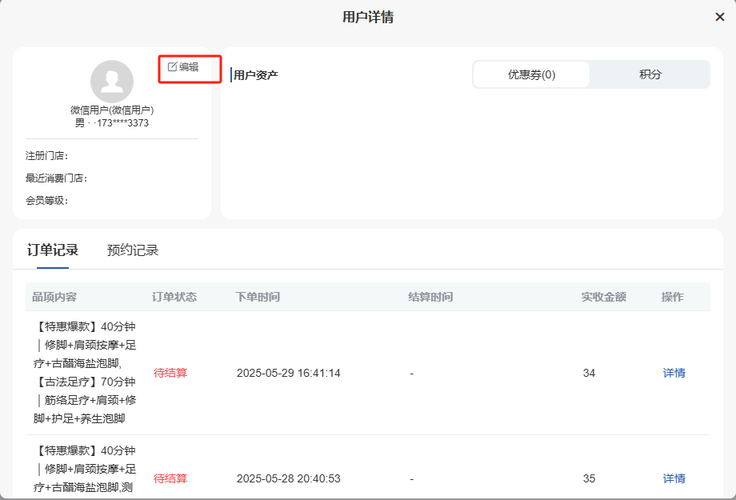This screenshot has width=736, height=500.
Task: Select the 订单记录 tab
Action: pos(53,250)
